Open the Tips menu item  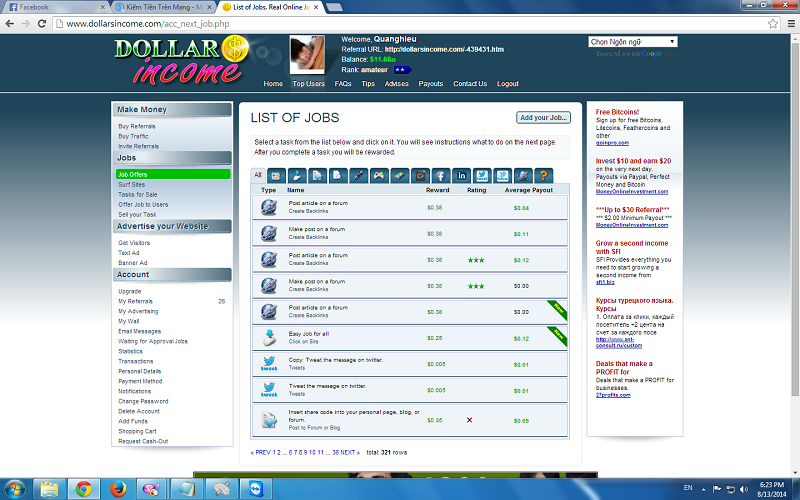[x=368, y=84]
